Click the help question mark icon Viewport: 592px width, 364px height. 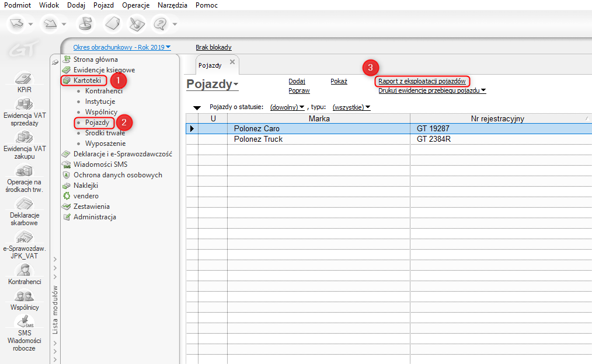161,24
